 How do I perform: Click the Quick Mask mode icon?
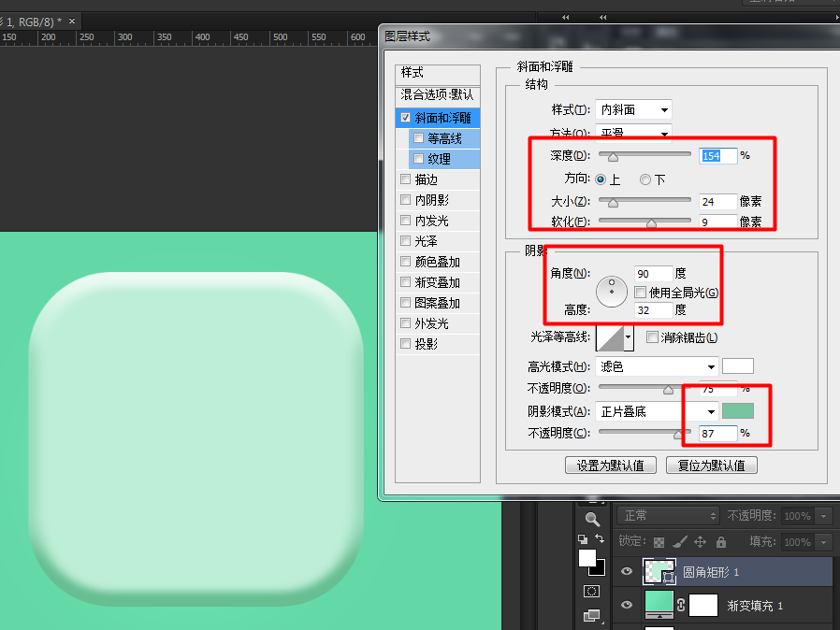591,591
